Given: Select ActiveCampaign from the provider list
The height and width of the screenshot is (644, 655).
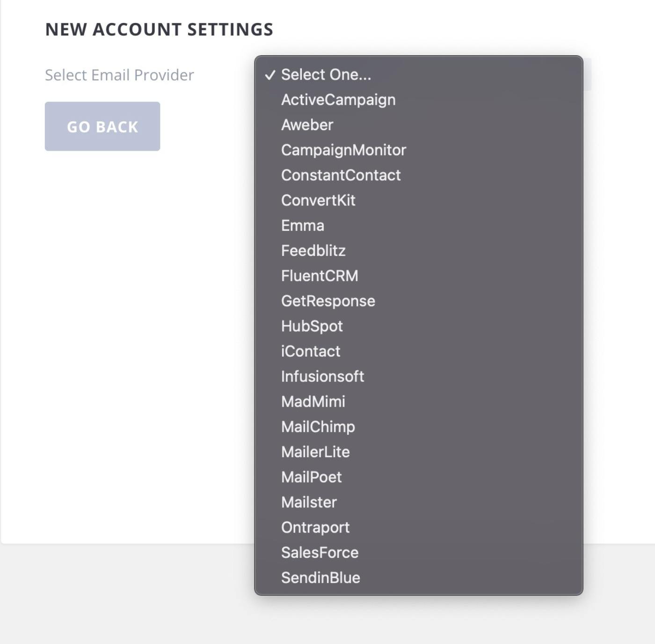Looking at the screenshot, I should 419,100.
